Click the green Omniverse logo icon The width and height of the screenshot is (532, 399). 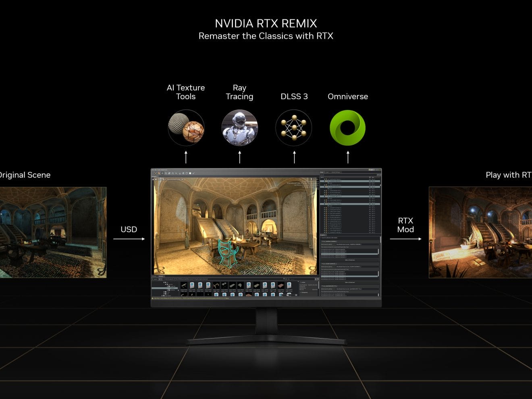pyautogui.click(x=348, y=128)
